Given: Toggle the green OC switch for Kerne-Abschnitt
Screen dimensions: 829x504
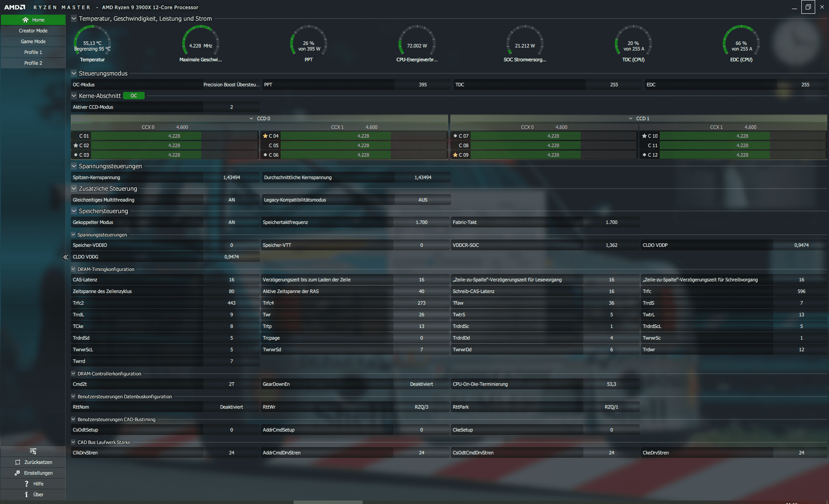Looking at the screenshot, I should [x=134, y=96].
